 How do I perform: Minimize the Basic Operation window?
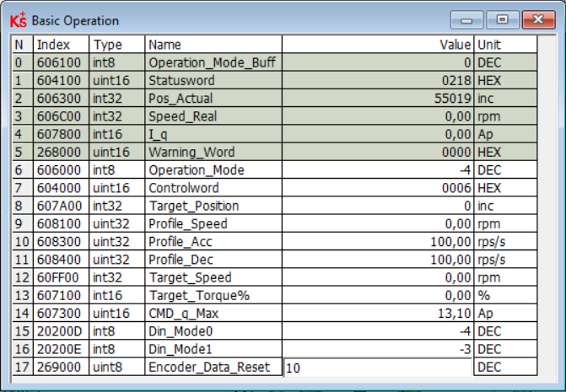[466, 19]
